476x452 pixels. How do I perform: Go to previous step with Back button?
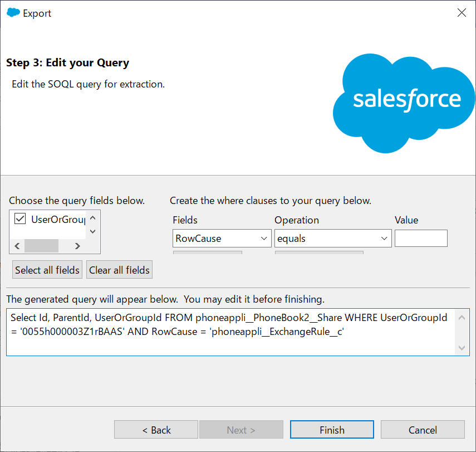point(156,430)
